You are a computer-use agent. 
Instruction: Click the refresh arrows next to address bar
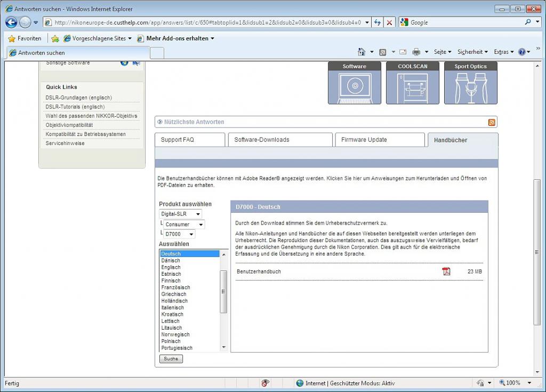click(378, 22)
